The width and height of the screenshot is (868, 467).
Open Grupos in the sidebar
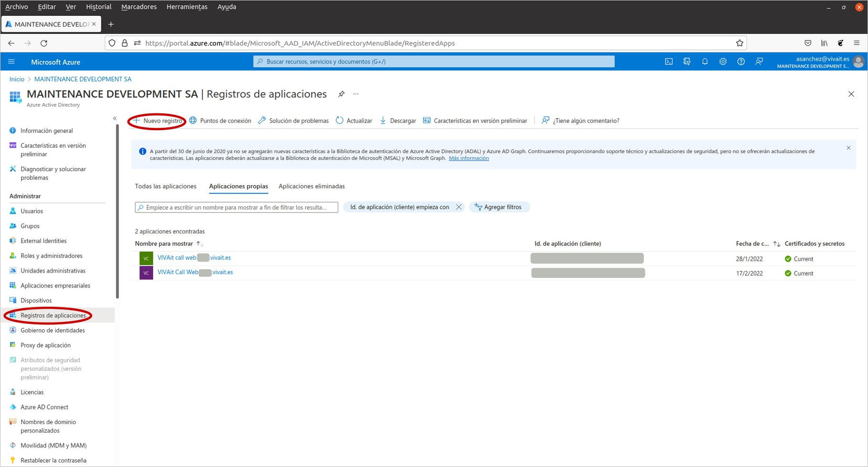(x=30, y=226)
